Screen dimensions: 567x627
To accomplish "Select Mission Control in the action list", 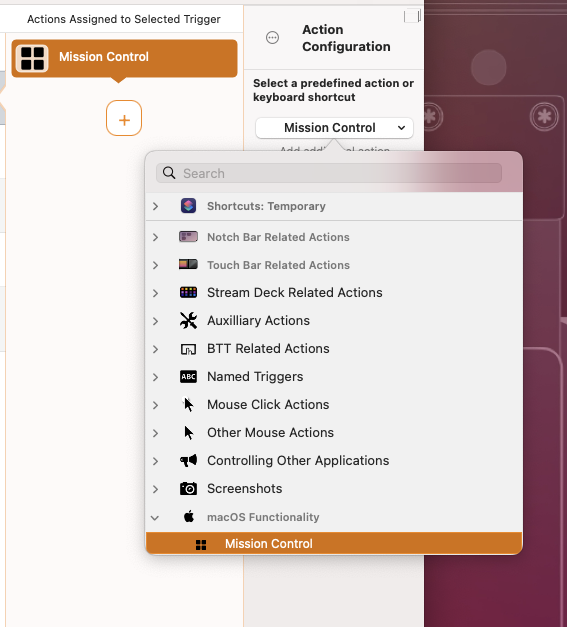I will pos(334,543).
